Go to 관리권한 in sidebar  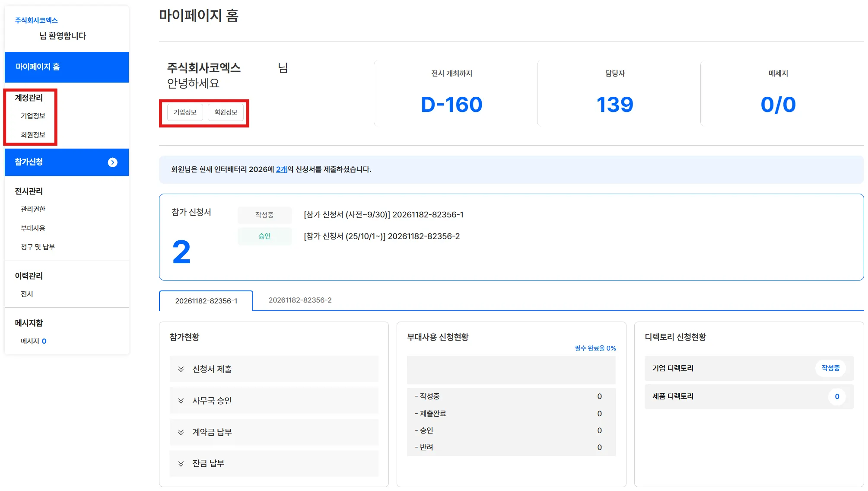point(33,209)
